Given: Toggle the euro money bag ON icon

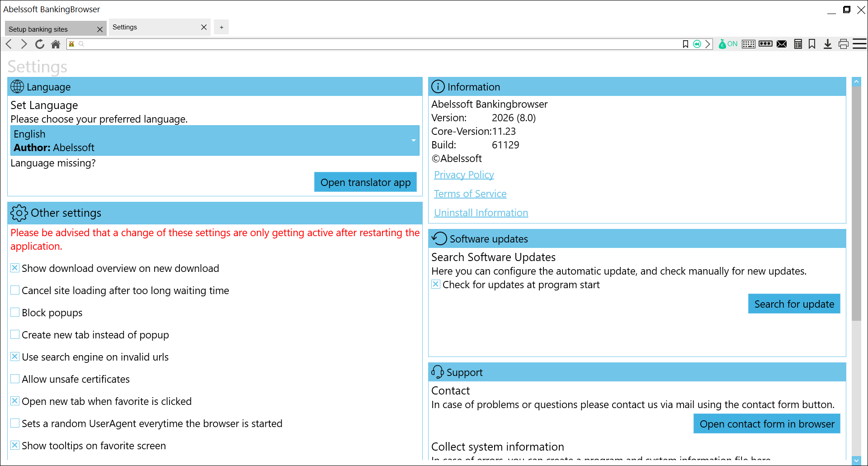Looking at the screenshot, I should point(728,44).
